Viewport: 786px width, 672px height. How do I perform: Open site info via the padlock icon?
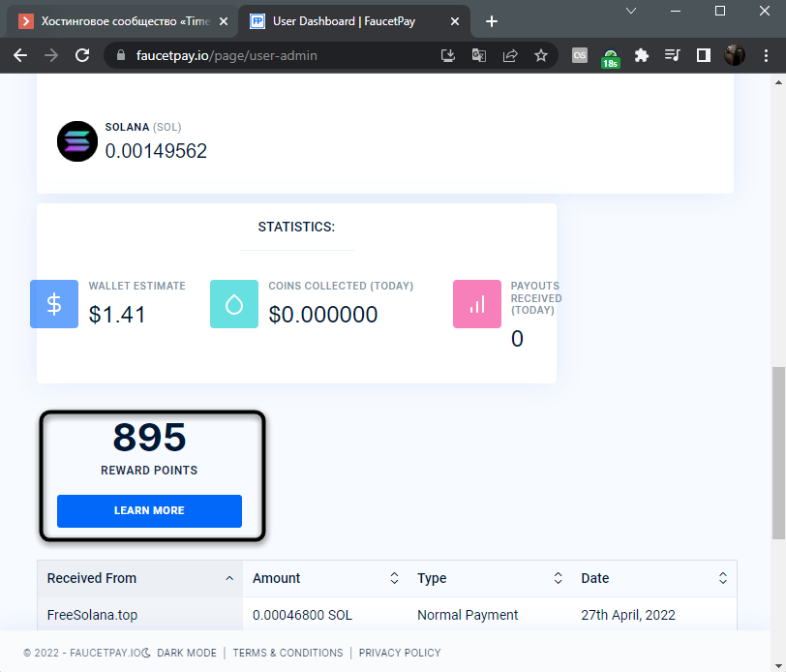tap(120, 55)
